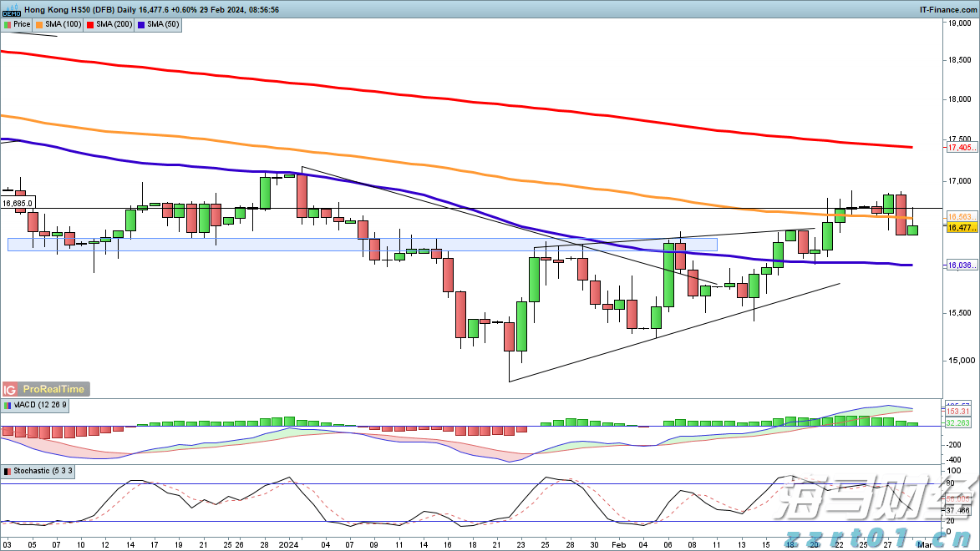Click the yellow 16,477 current price tag
Screen dimensions: 980x551
coord(959,227)
